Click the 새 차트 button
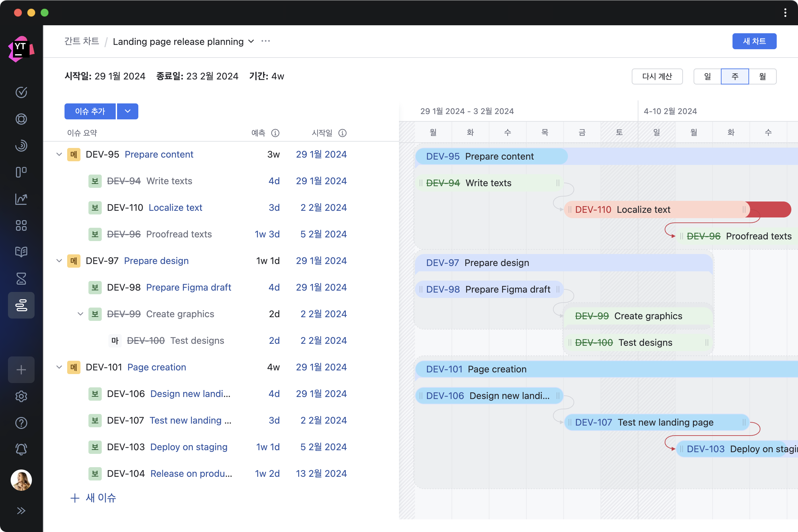The height and width of the screenshot is (532, 798). [754, 41]
